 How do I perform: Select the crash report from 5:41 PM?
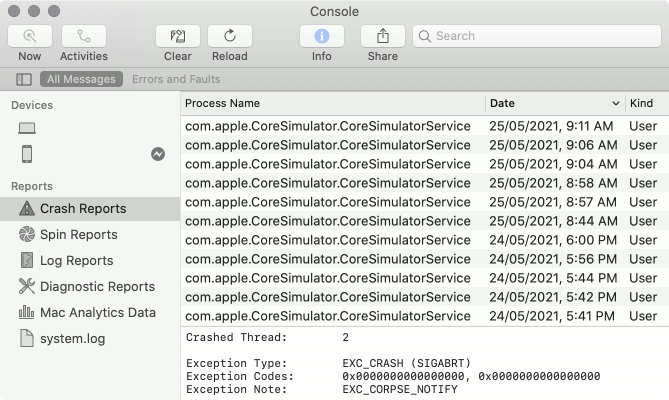pos(425,316)
